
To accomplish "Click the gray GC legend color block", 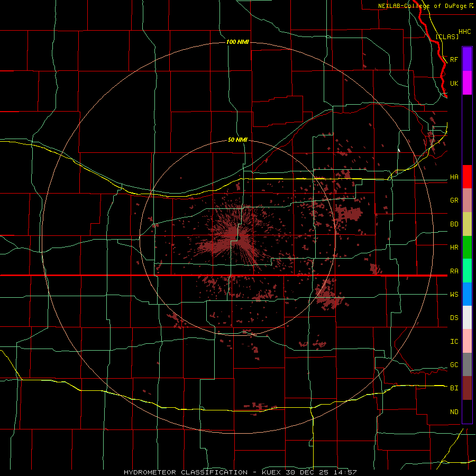I will pos(467,364).
